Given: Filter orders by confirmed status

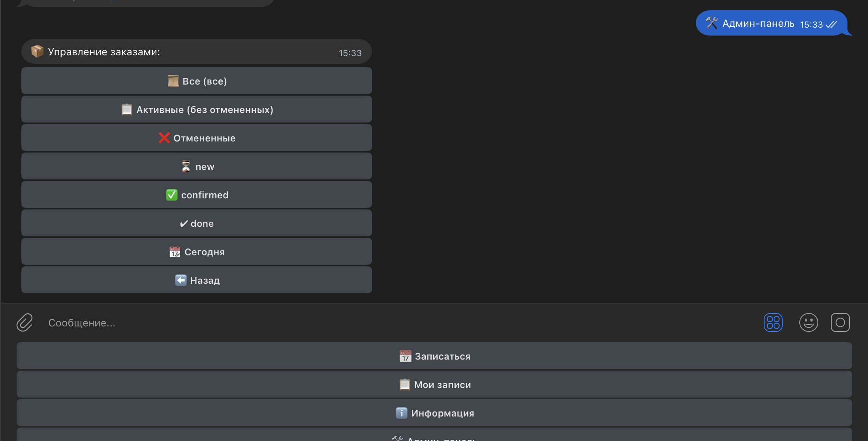Looking at the screenshot, I should pyautogui.click(x=197, y=195).
